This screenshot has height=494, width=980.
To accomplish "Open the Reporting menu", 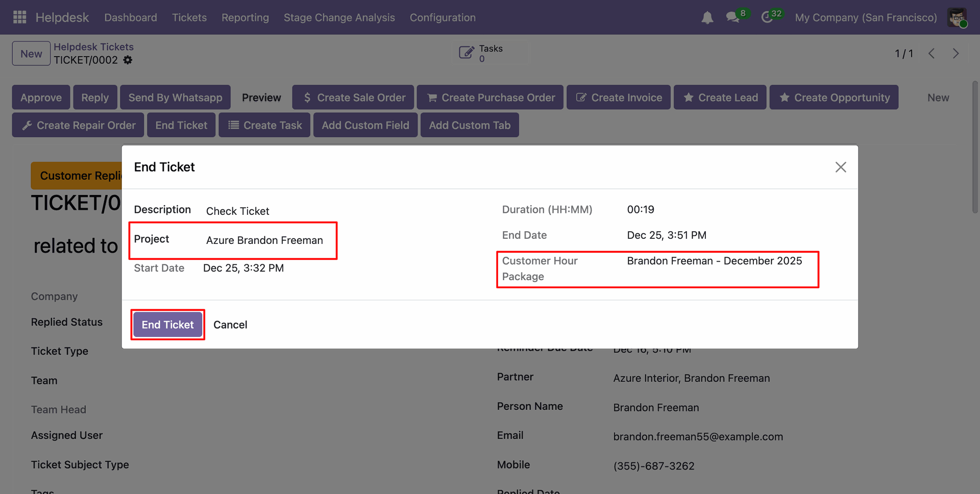I will (245, 17).
